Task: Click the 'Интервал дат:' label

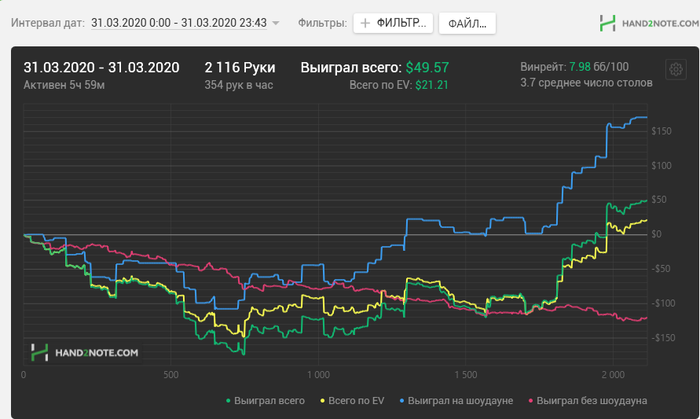Action: 48,23
